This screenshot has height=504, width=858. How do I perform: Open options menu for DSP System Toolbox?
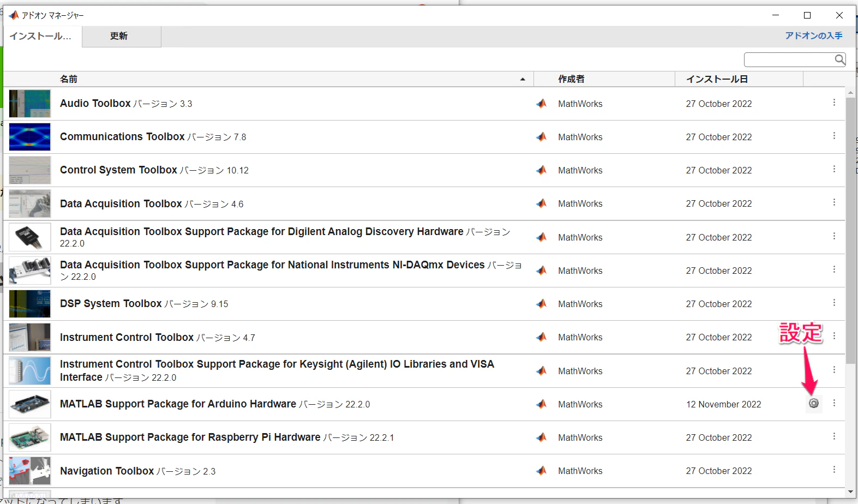[x=834, y=303]
